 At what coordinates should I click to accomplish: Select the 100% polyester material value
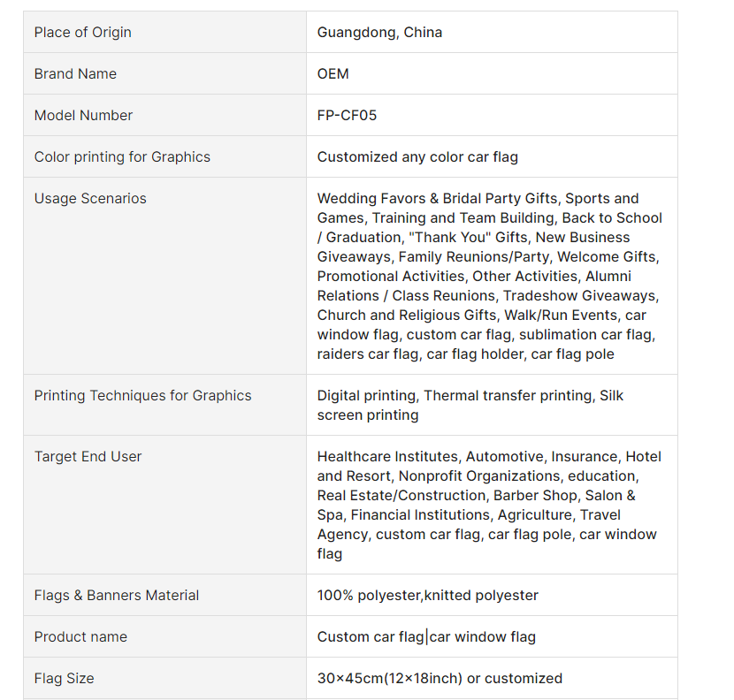427,596
